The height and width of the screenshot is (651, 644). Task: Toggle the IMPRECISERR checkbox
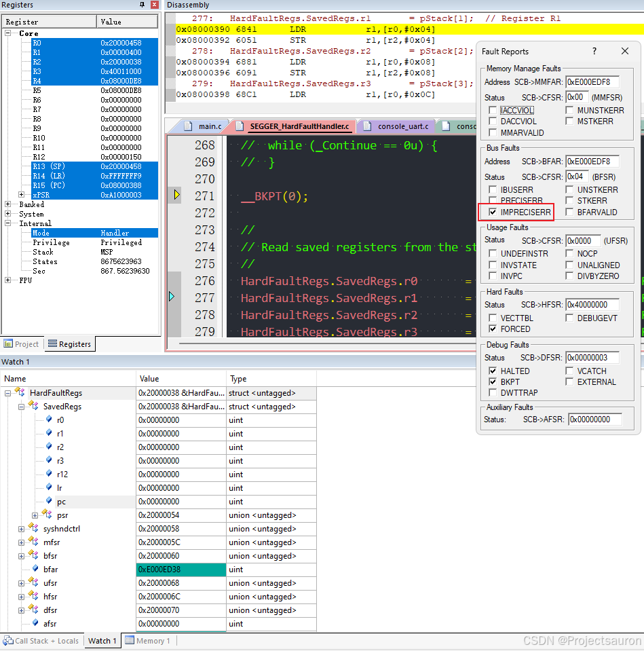coord(493,212)
